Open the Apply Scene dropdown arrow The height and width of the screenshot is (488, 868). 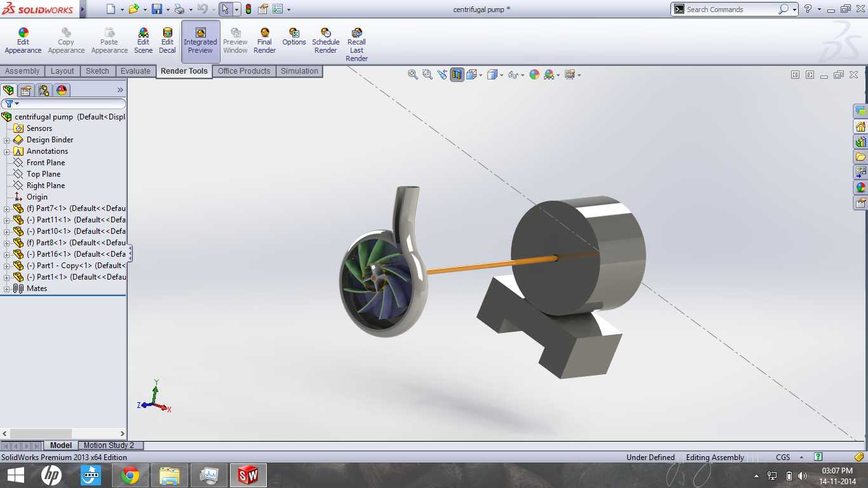coord(558,75)
